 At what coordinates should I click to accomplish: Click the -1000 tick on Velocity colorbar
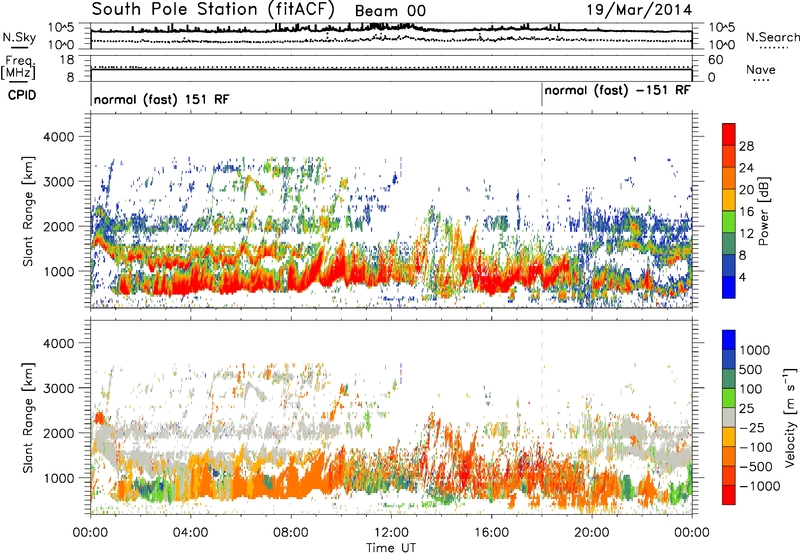(759, 486)
